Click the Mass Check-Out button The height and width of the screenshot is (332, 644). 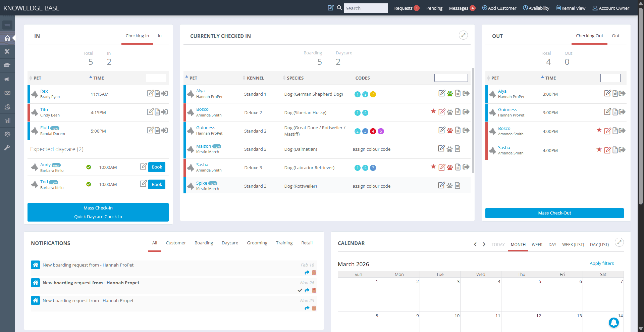pos(554,213)
